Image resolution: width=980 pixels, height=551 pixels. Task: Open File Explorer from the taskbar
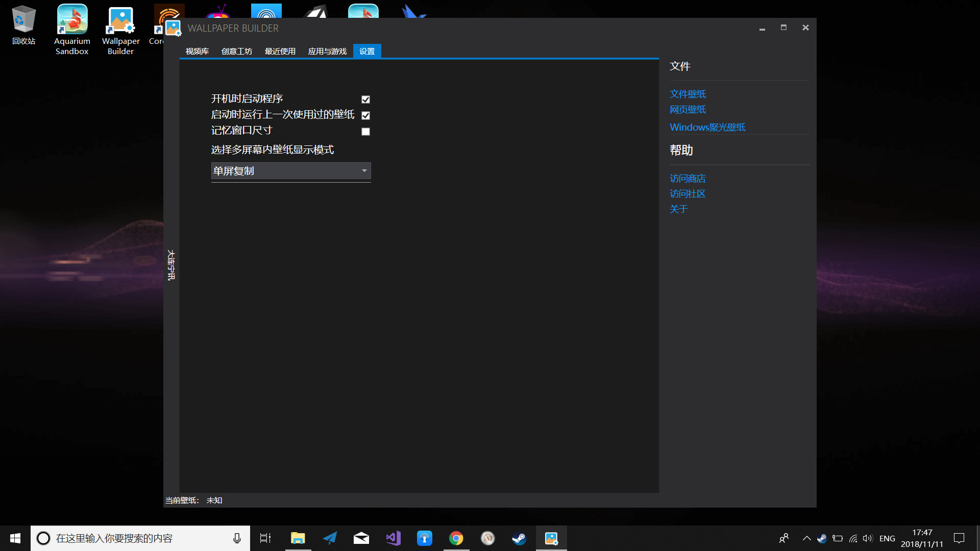point(298,538)
